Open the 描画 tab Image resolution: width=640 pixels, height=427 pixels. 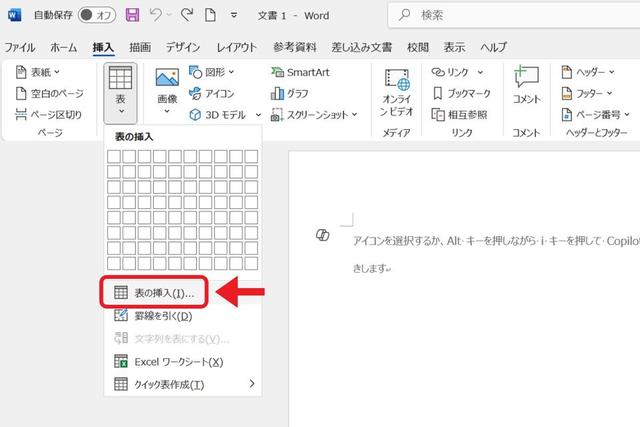pyautogui.click(x=140, y=47)
